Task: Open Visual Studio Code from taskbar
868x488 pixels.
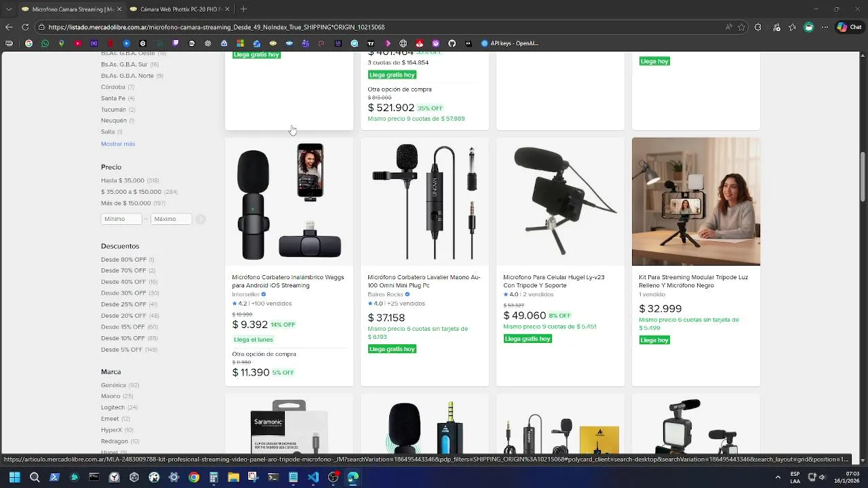Action: point(313,477)
